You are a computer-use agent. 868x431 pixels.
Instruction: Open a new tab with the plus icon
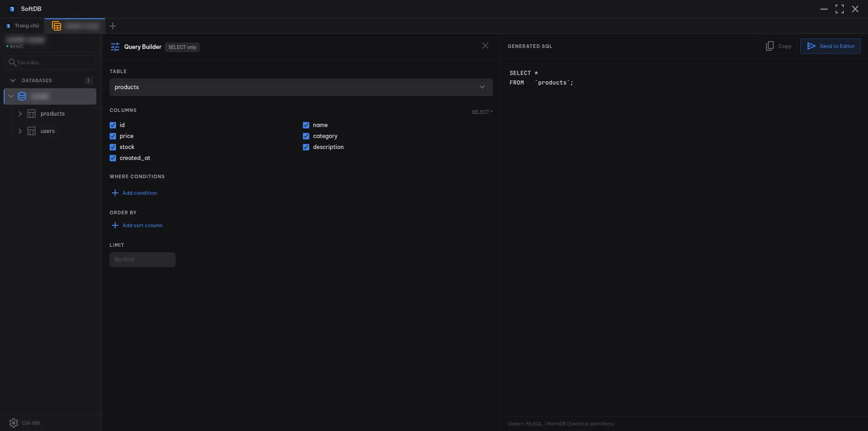(x=113, y=26)
